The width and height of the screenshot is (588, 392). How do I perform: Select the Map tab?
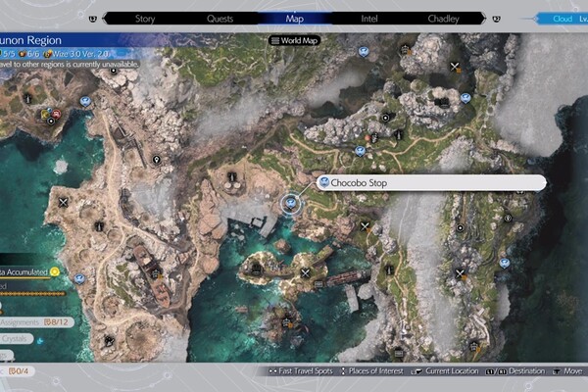coord(294,19)
